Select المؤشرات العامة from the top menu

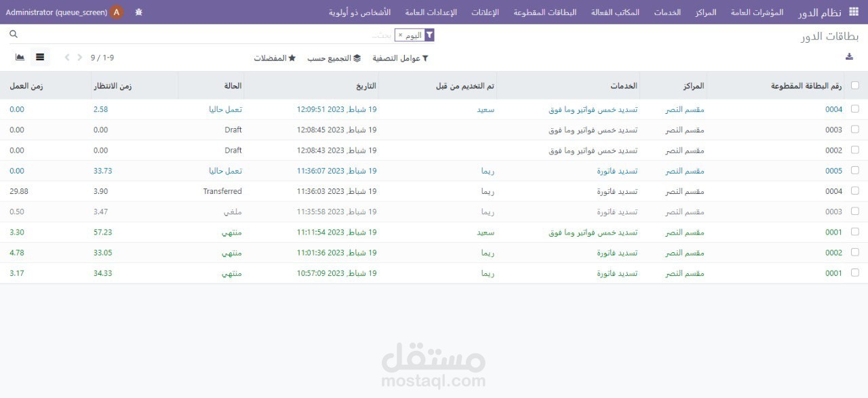point(757,12)
